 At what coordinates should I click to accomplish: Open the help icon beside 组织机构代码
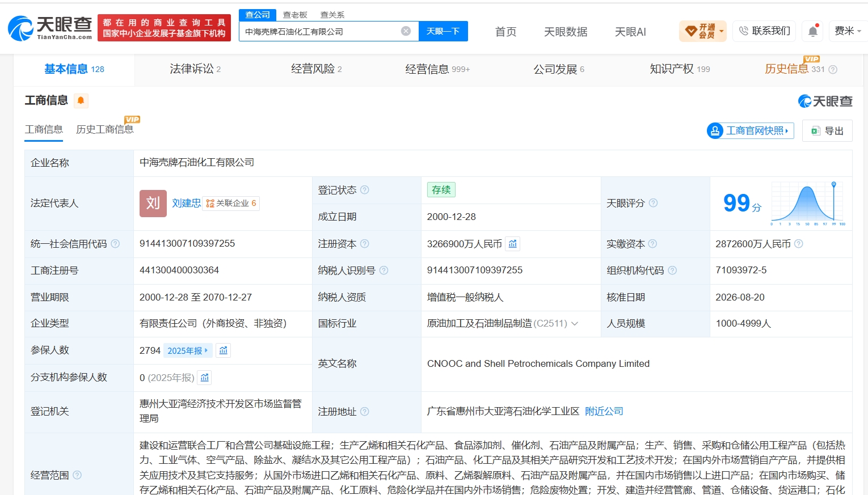(672, 270)
